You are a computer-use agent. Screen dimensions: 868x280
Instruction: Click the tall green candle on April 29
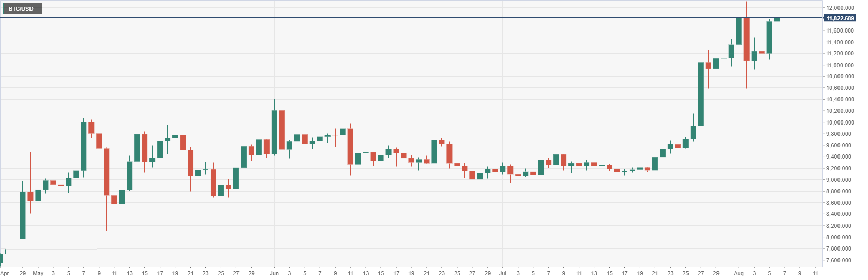[23, 214]
